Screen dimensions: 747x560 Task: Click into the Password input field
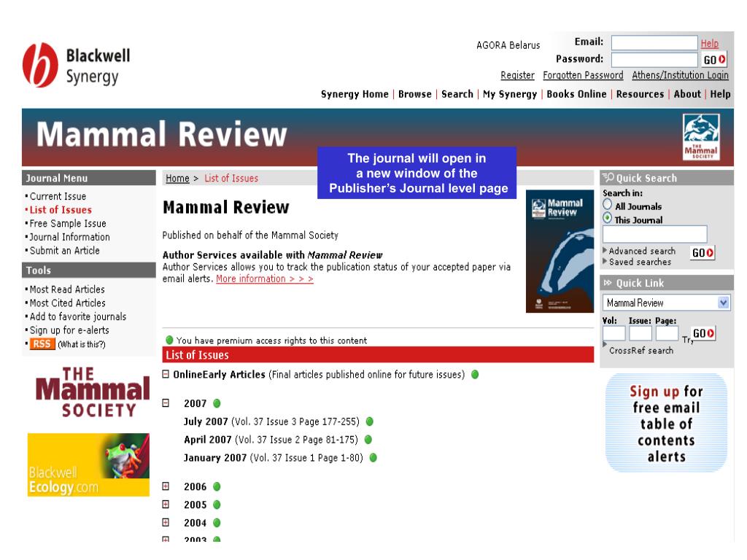(654, 60)
